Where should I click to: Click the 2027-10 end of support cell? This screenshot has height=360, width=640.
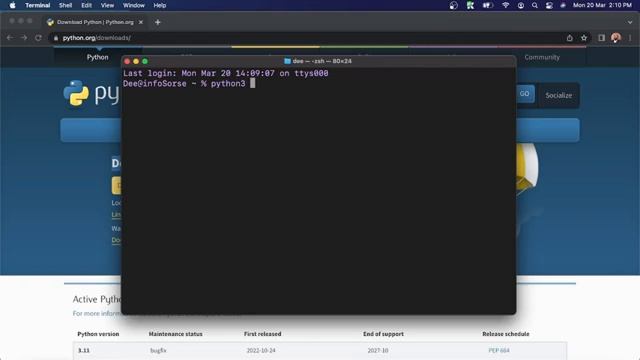coord(378,351)
